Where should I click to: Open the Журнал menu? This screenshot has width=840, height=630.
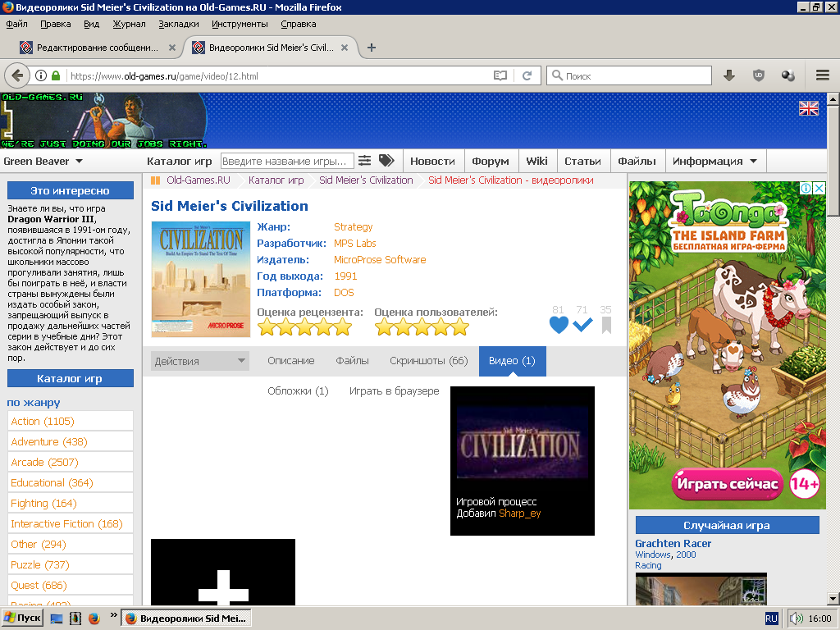129,24
